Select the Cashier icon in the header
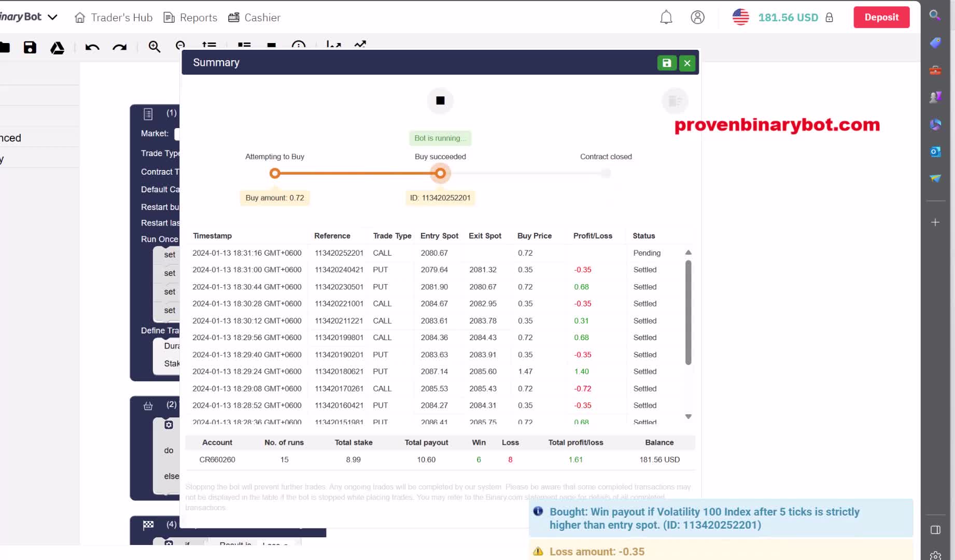 234,17
